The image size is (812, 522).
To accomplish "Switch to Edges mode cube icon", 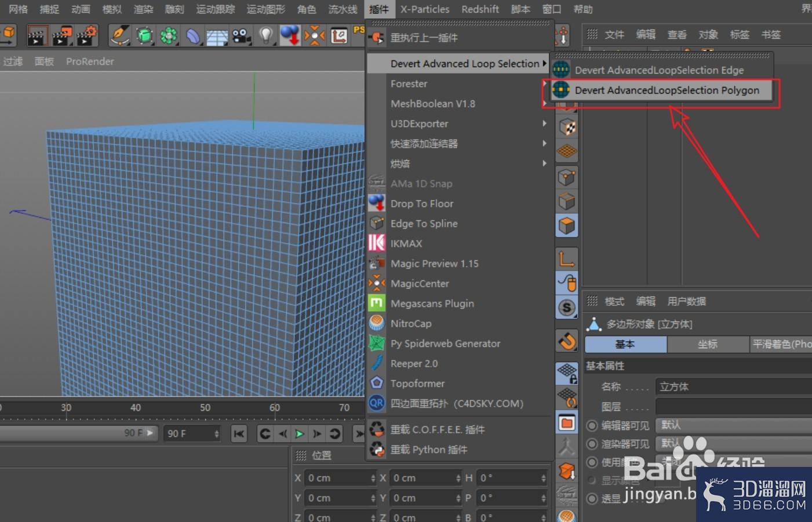I will point(567,201).
